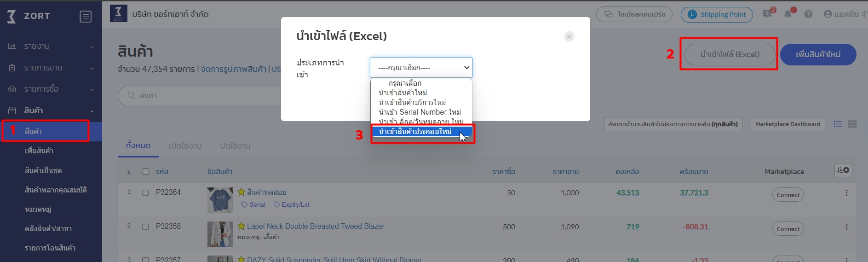The height and width of the screenshot is (262, 868).
Task: Open the import type dropdown
Action: [x=421, y=68]
